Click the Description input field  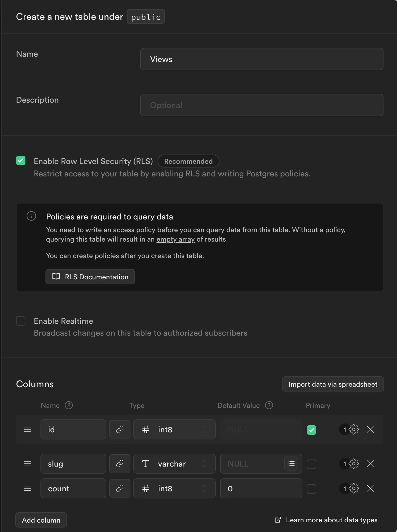(261, 105)
